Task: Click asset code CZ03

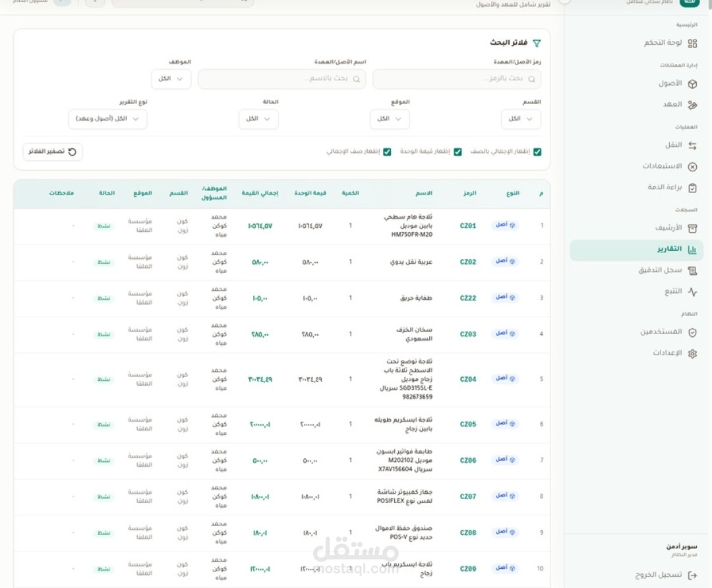Action: 468,334
